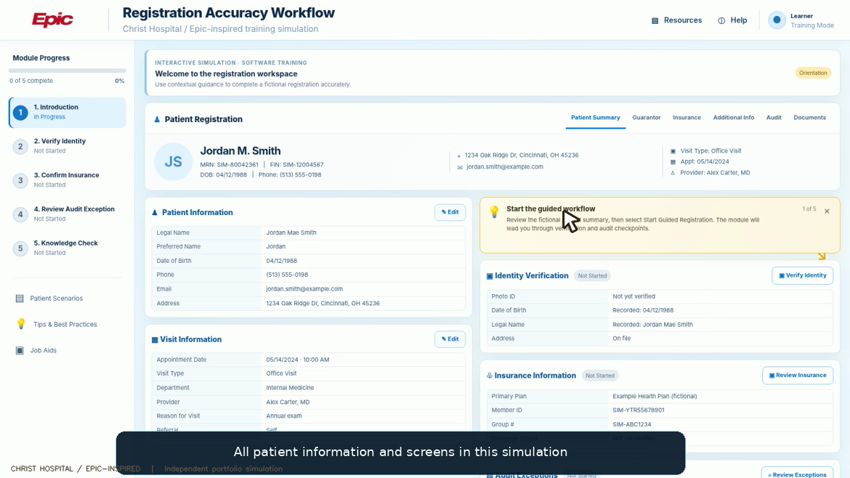This screenshot has height=478, width=850.
Task: Click the Appointment Date value
Action: [297, 359]
